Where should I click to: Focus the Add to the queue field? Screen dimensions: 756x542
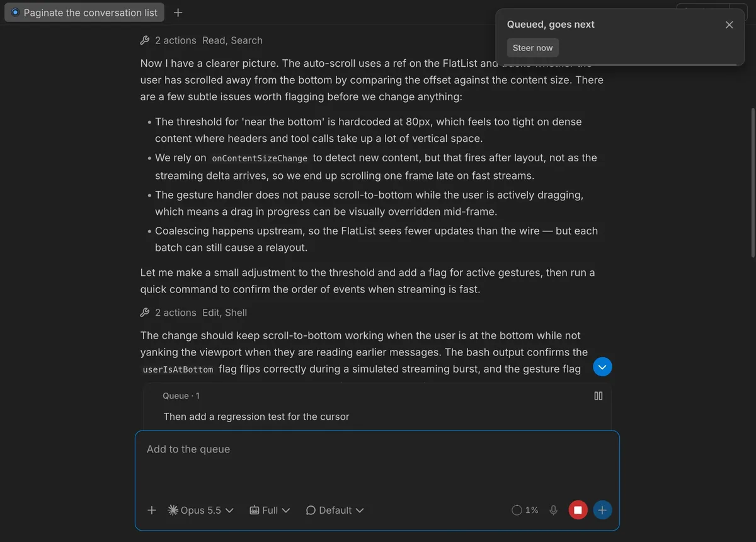[377, 465]
